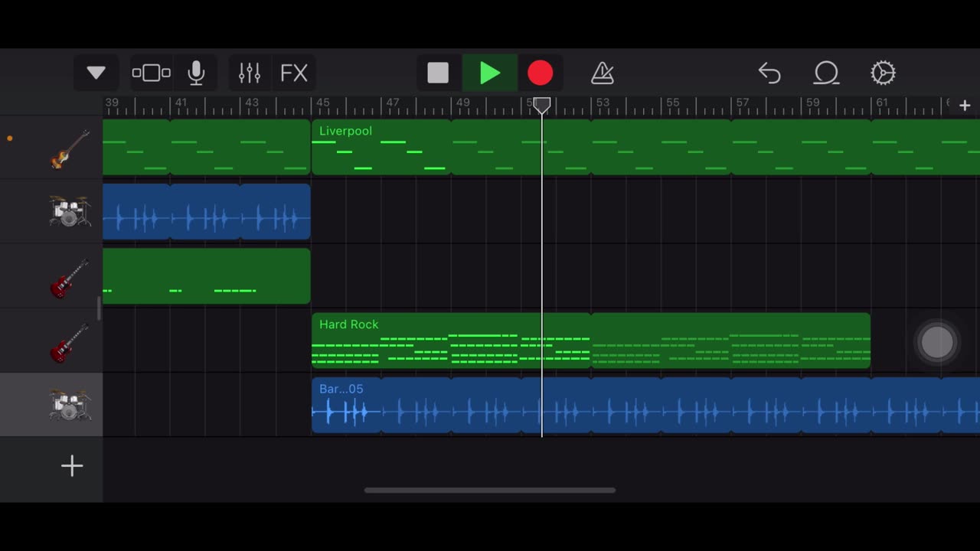Select the highlighted bottom drum kit track
Viewport: 980px width, 551px height.
click(x=51, y=405)
